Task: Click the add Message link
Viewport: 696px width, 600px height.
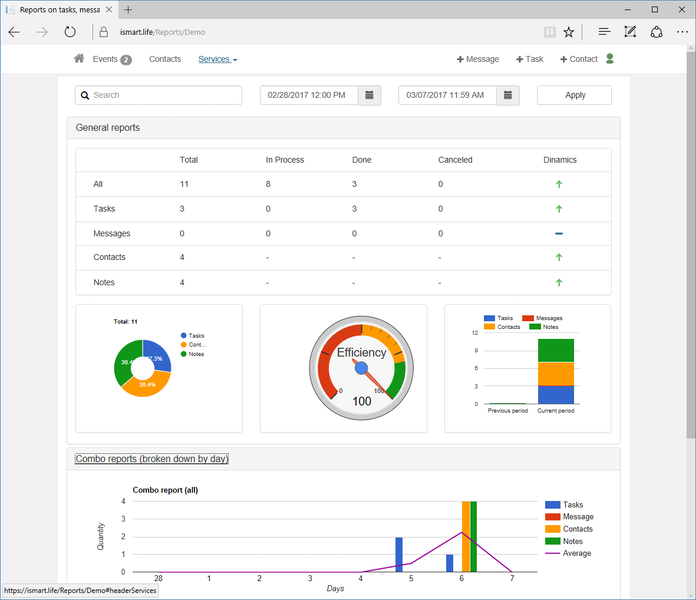Action: pyautogui.click(x=478, y=59)
